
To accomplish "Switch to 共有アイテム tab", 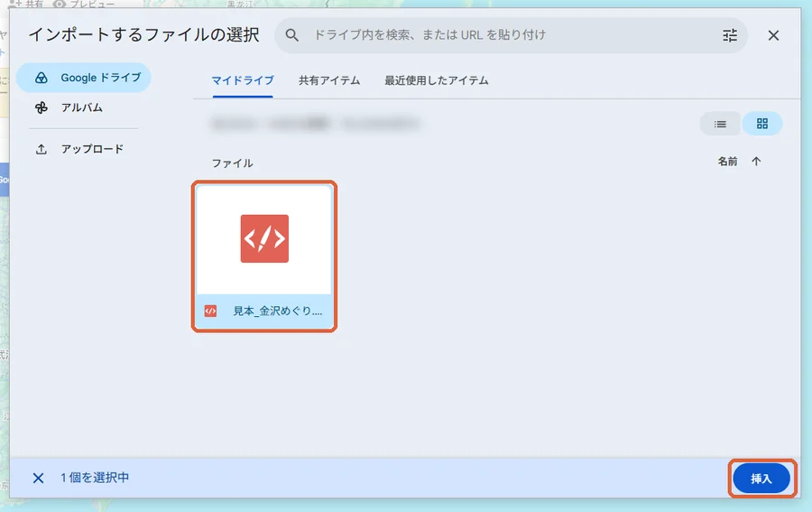I will point(328,81).
